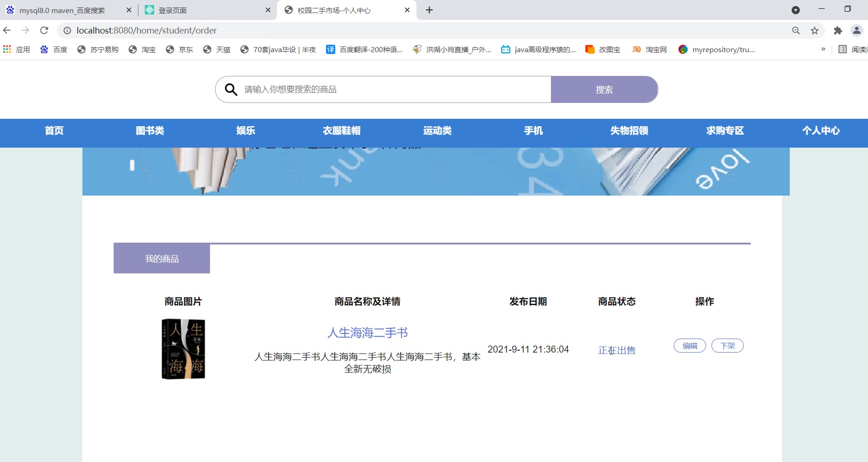Bookmark this page with star icon

[814, 30]
